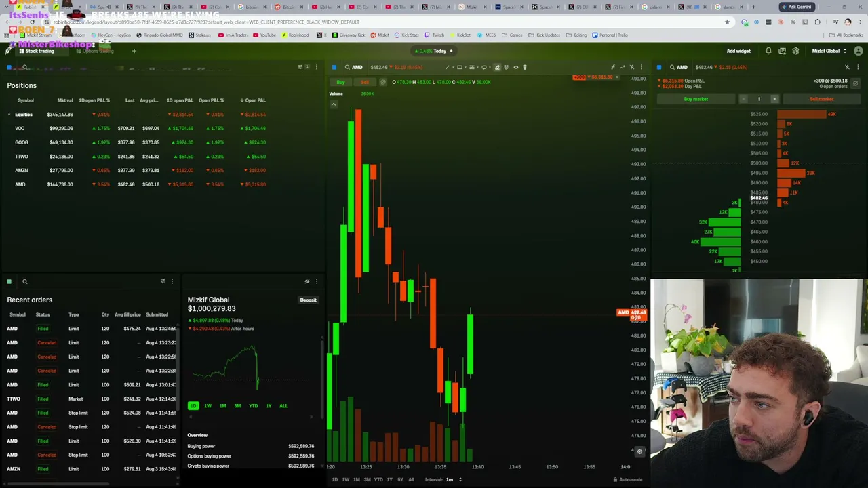Switch to the Options trading tab
This screenshot has width=868, height=488.
pos(95,51)
